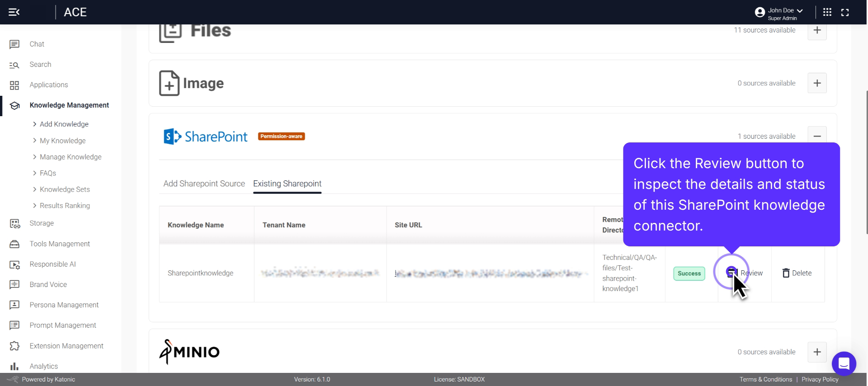Click the Success status badge
868x386 pixels.
tap(689, 273)
